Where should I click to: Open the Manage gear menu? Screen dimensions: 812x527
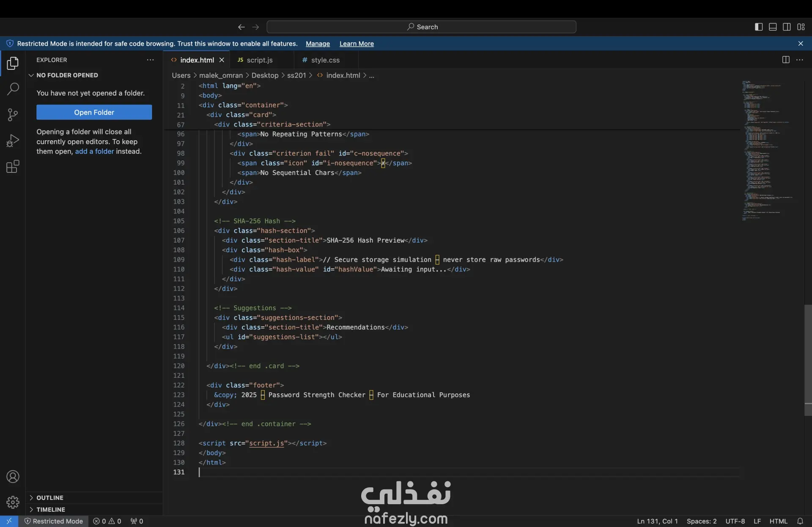coord(13,502)
